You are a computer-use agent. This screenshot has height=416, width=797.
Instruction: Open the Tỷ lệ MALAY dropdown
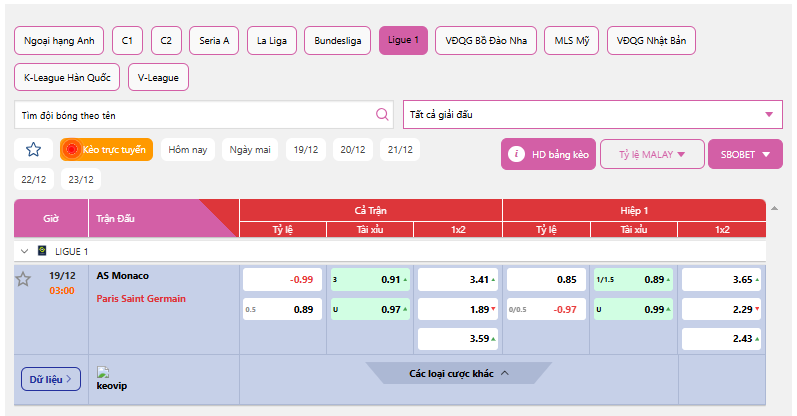click(652, 154)
